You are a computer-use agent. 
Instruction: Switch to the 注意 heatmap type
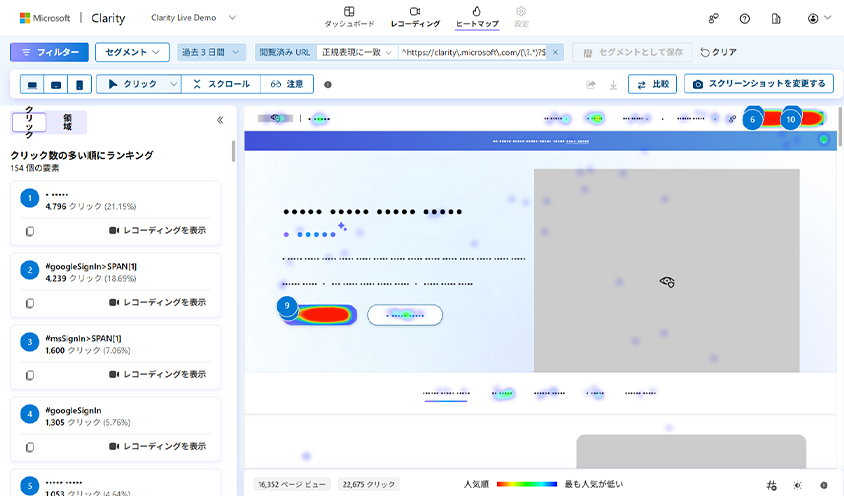coord(288,85)
